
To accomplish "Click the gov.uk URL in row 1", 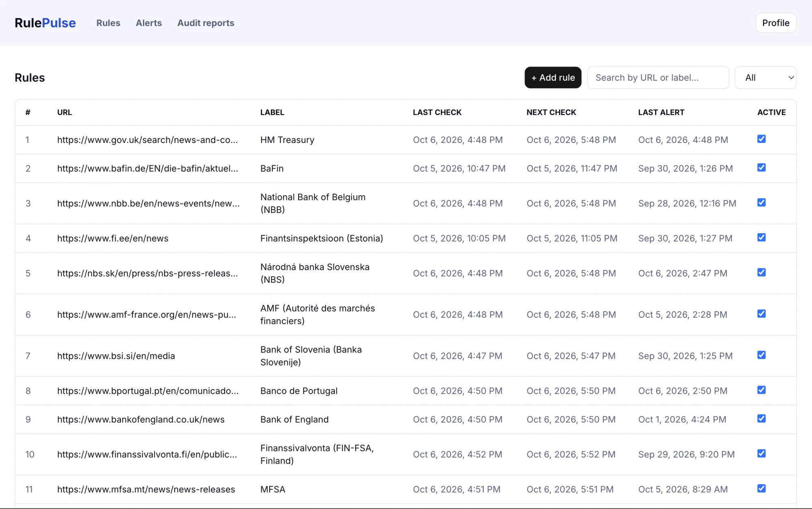I will click(147, 140).
